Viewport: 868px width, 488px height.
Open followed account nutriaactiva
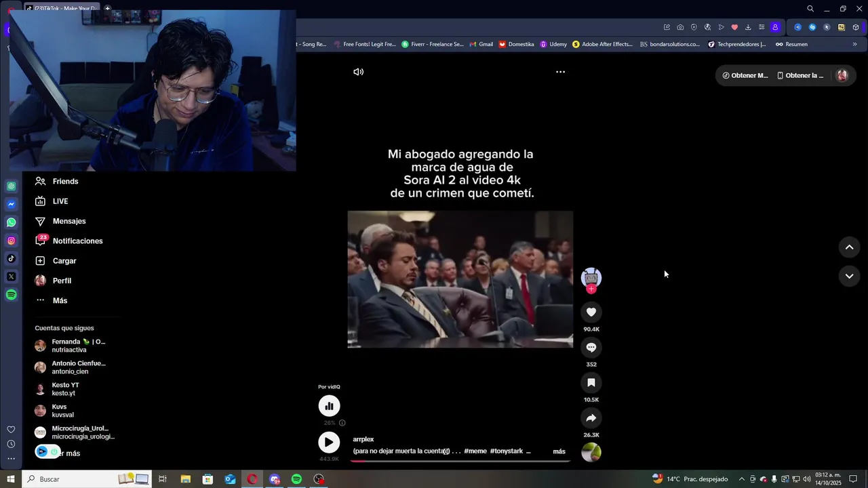click(x=71, y=346)
